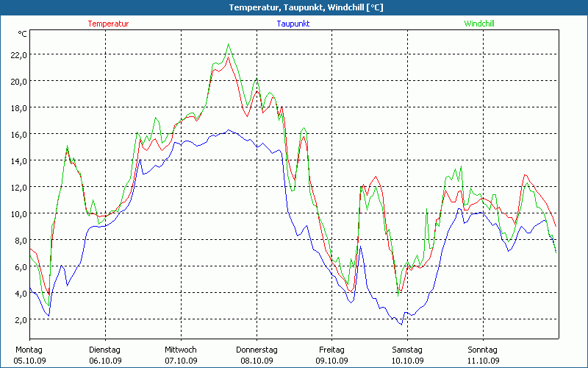Click the '10,0' y-axis value
The height and width of the screenshot is (368, 588).
point(19,213)
